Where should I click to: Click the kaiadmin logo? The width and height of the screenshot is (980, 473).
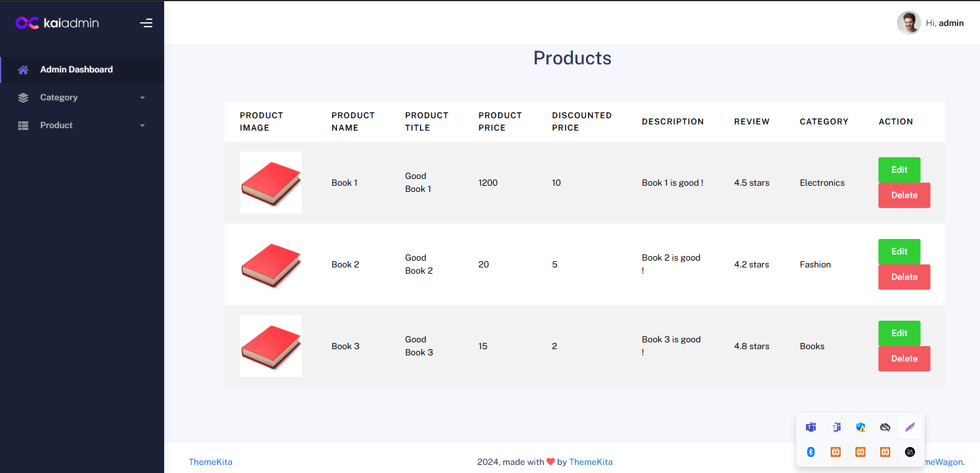pyautogui.click(x=57, y=23)
